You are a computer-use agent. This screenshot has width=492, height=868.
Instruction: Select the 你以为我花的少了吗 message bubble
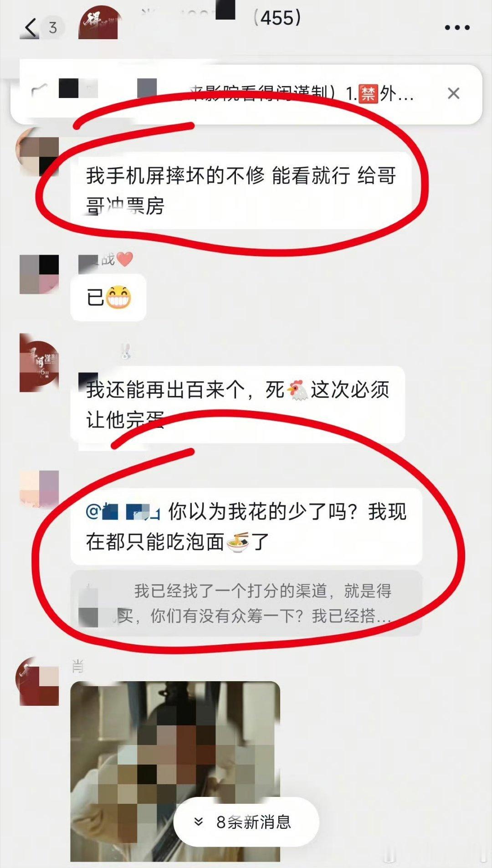246,527
